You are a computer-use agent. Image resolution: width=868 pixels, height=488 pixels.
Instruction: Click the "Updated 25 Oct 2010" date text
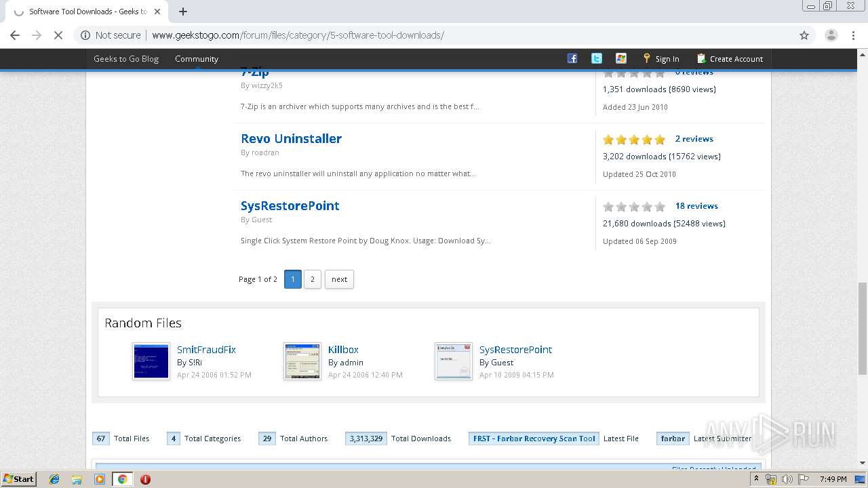[x=639, y=174]
